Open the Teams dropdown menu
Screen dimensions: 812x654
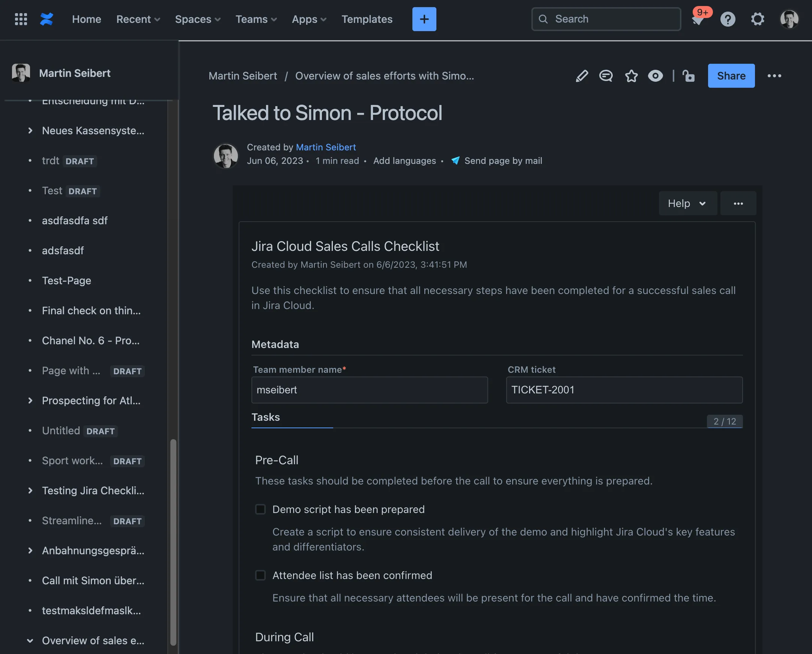(x=256, y=19)
